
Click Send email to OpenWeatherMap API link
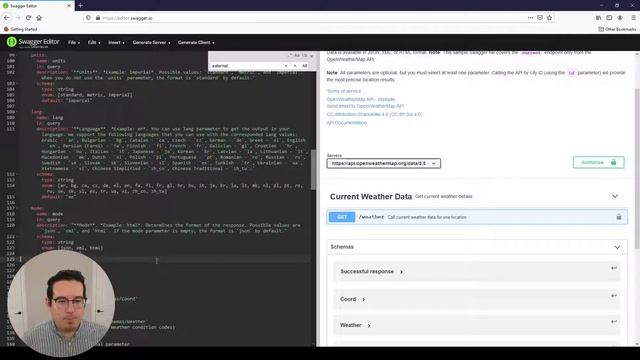[x=365, y=106]
